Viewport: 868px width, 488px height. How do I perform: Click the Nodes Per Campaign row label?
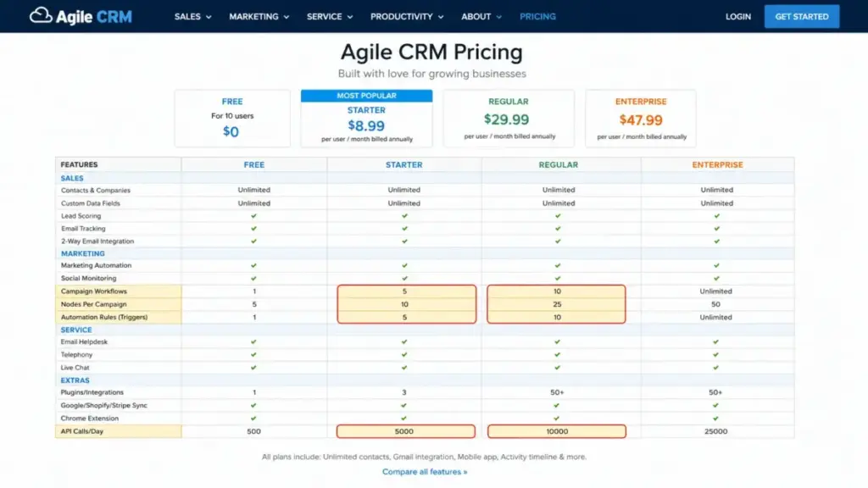[x=93, y=304]
